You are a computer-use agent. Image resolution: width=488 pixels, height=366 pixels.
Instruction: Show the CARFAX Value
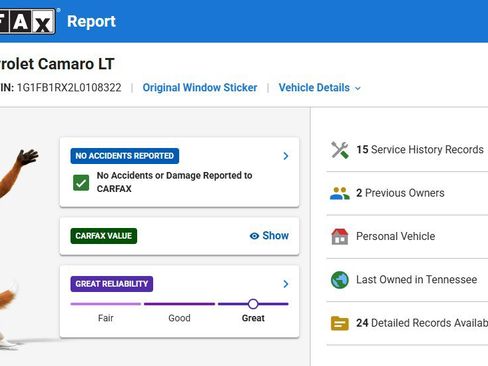point(269,236)
